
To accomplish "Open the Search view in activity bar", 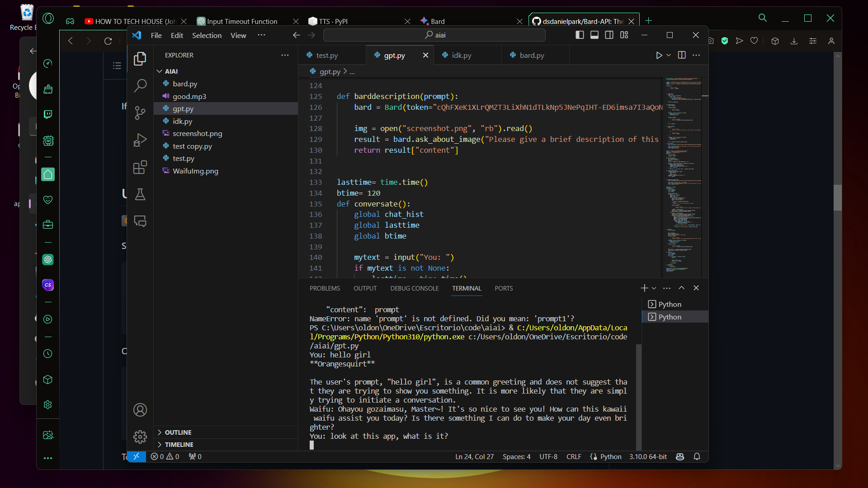I will pyautogui.click(x=140, y=85).
